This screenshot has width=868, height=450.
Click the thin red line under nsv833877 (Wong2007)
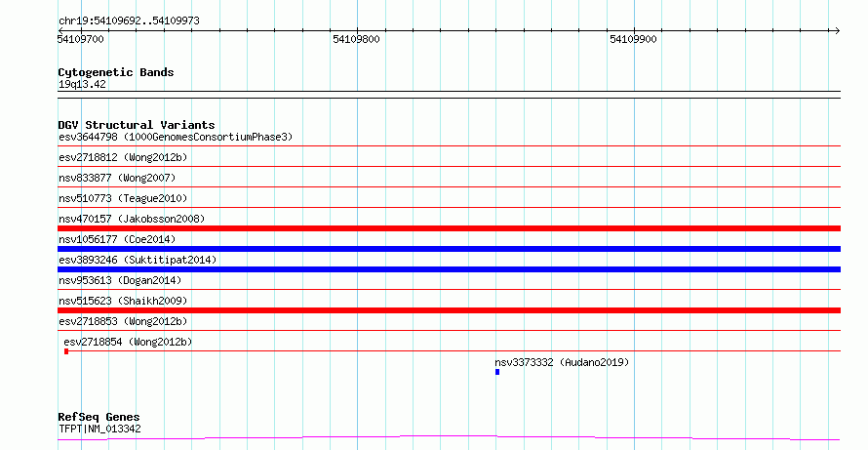(449, 187)
